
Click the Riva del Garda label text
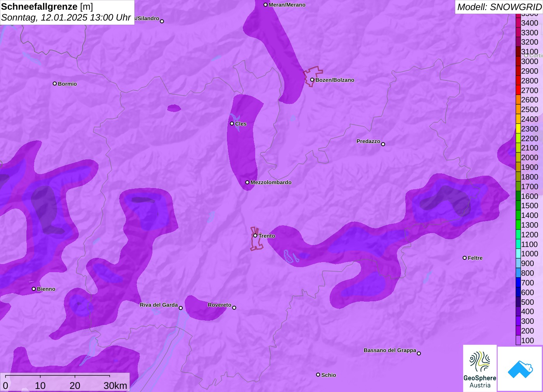pyautogui.click(x=159, y=305)
